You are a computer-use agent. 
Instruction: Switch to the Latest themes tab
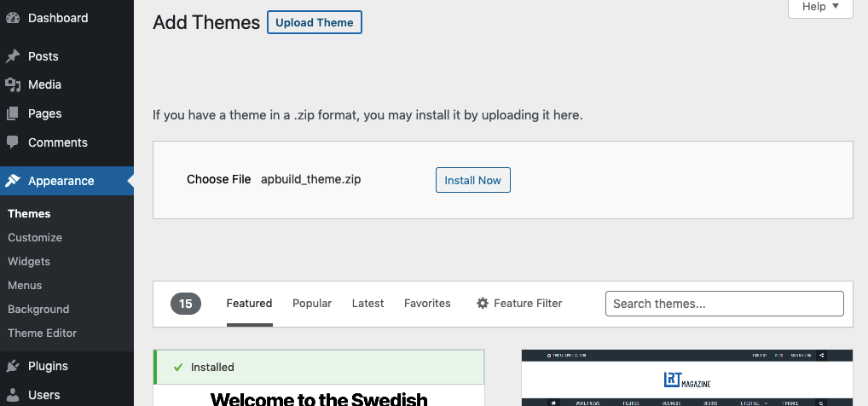coord(367,304)
